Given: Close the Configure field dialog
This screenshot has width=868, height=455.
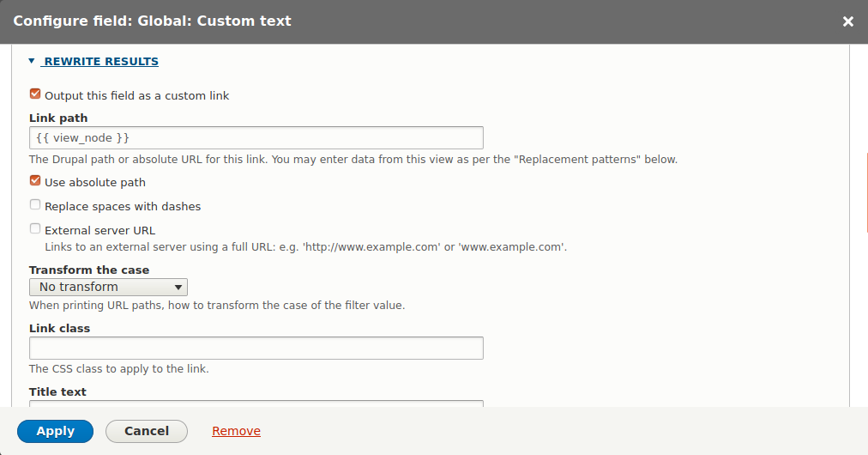Looking at the screenshot, I should 847,21.
